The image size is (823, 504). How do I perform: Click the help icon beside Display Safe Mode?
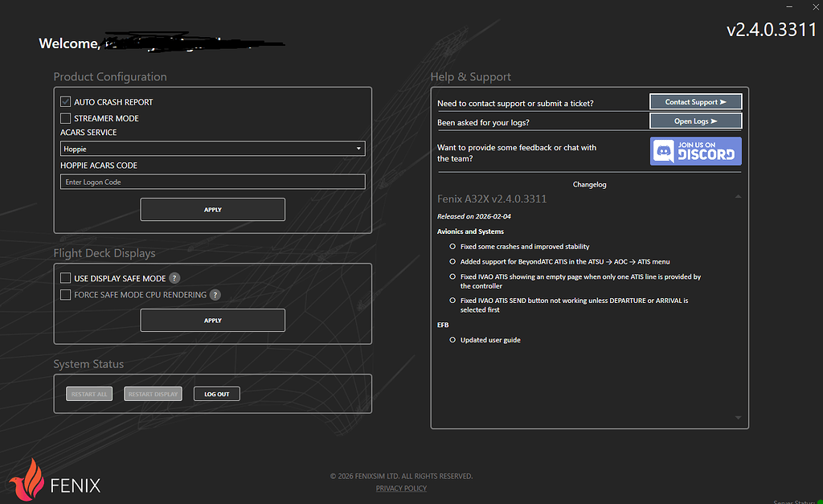[174, 278]
